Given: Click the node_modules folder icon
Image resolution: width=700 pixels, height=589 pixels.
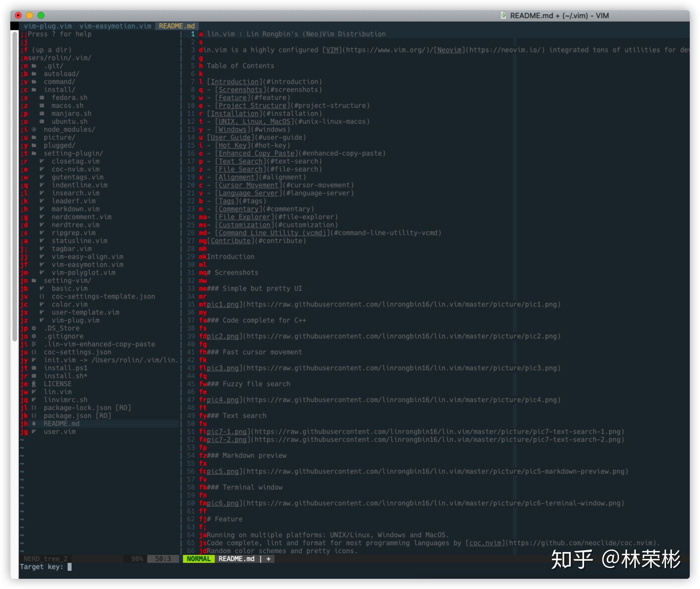Looking at the screenshot, I should (x=34, y=130).
